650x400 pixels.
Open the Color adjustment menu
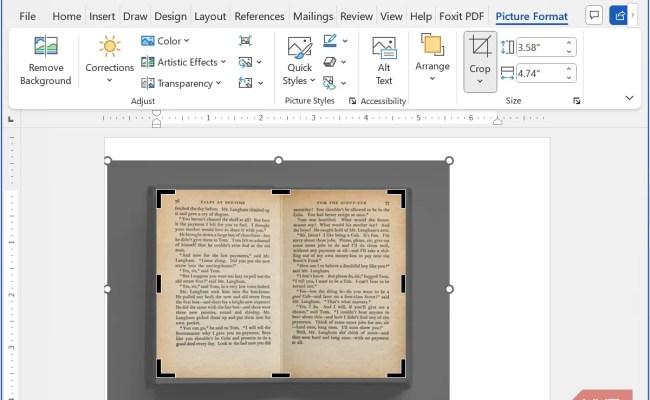(x=165, y=41)
